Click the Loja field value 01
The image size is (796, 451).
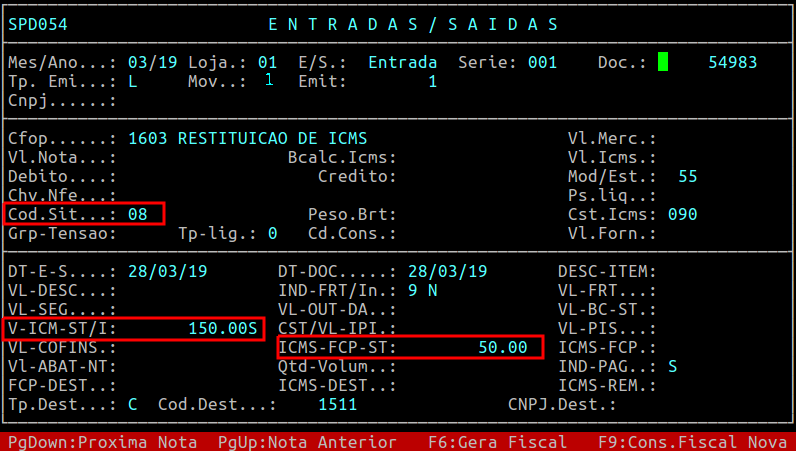[x=267, y=62]
